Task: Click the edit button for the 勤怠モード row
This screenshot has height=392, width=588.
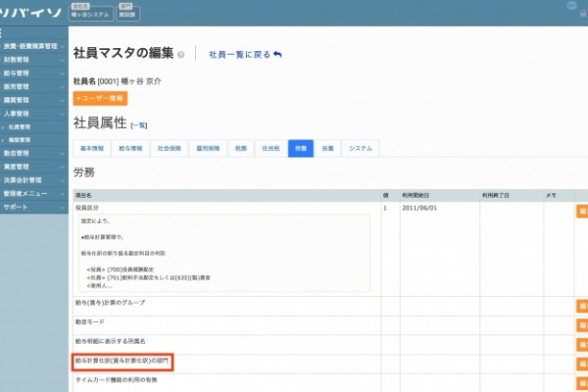Action: [582, 325]
